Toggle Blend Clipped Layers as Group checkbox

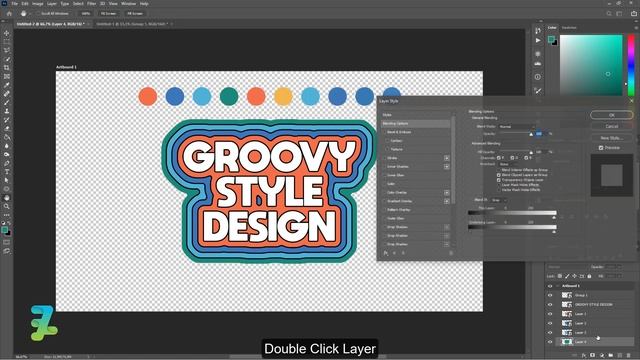(498, 175)
